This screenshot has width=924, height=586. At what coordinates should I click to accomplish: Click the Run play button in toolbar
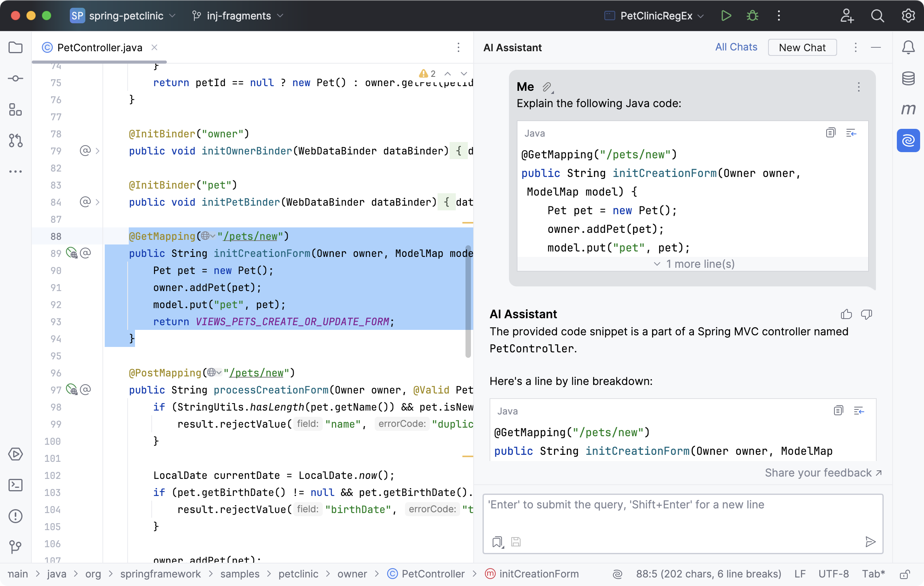click(727, 16)
